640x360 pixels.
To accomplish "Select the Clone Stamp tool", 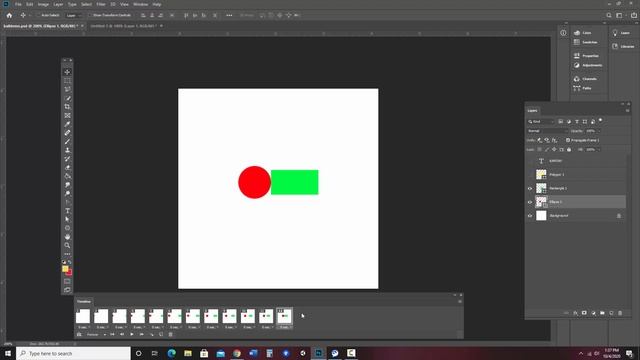I will click(67, 150).
